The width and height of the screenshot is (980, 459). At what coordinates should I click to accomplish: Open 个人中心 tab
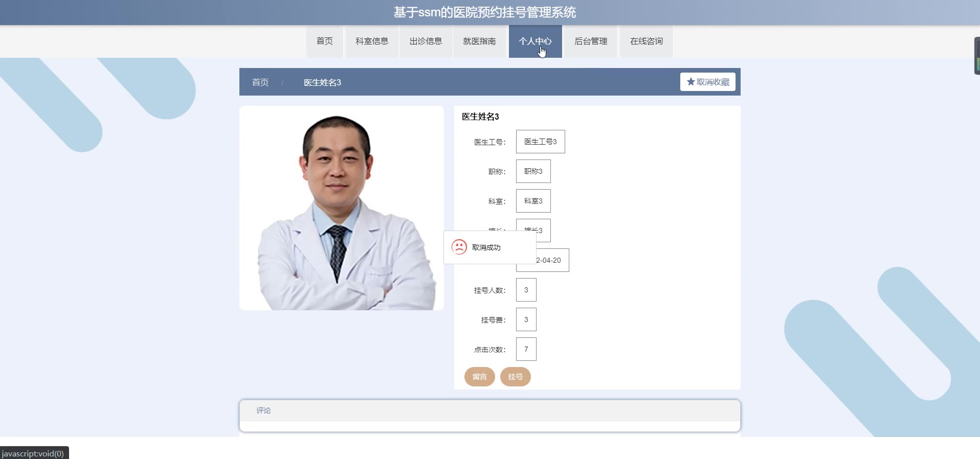click(535, 41)
